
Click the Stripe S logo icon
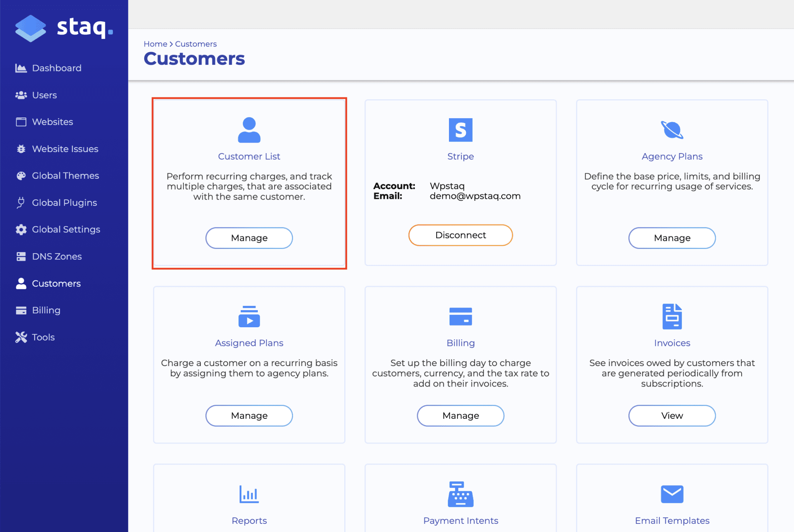(x=460, y=130)
